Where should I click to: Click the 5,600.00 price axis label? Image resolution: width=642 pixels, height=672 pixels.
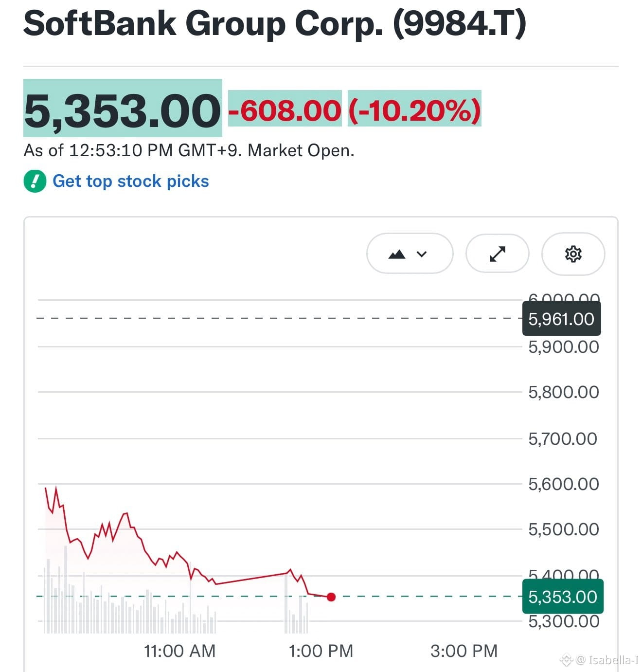tap(564, 484)
